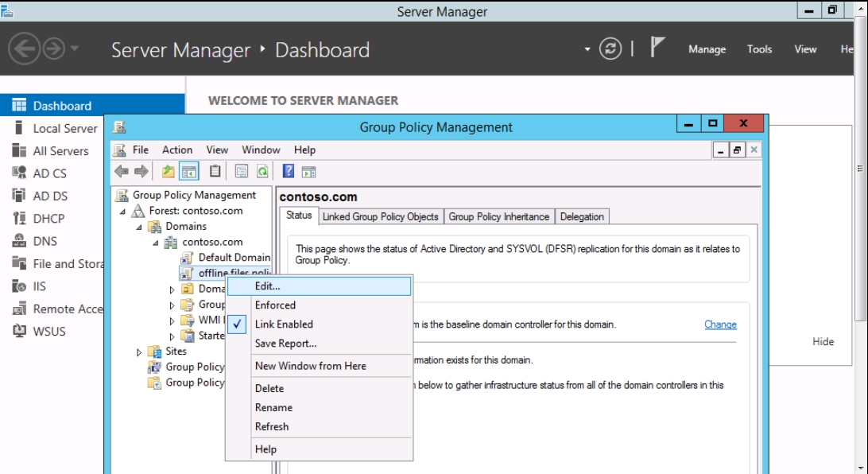Viewport: 868px width, 474px height.
Task: Restore the inner MDI console window
Action: click(x=737, y=150)
